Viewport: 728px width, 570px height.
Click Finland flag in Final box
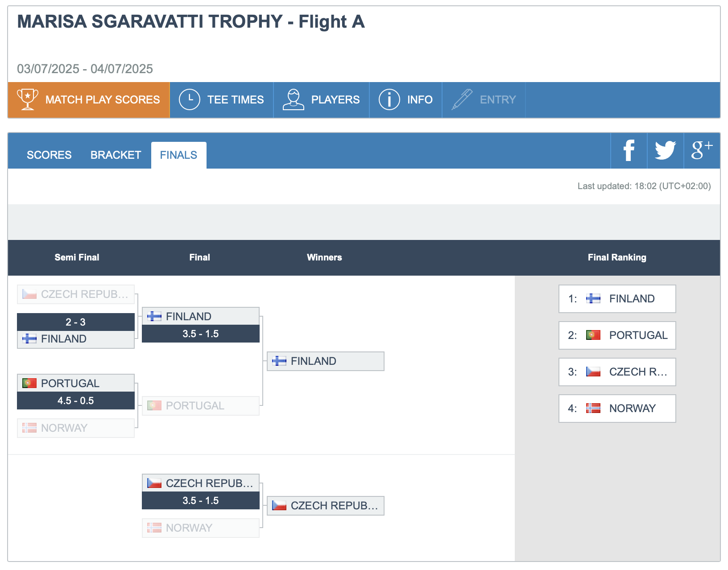pyautogui.click(x=154, y=317)
